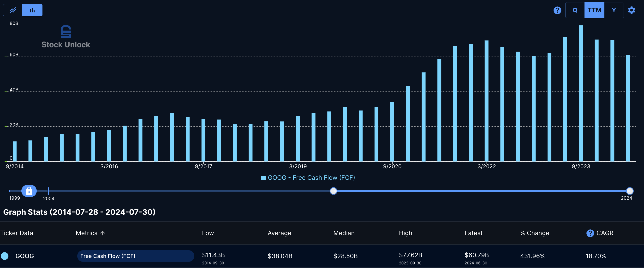Toggle GOOG Free Cash Flow legend entry
This screenshot has width=644, height=268.
tap(308, 178)
